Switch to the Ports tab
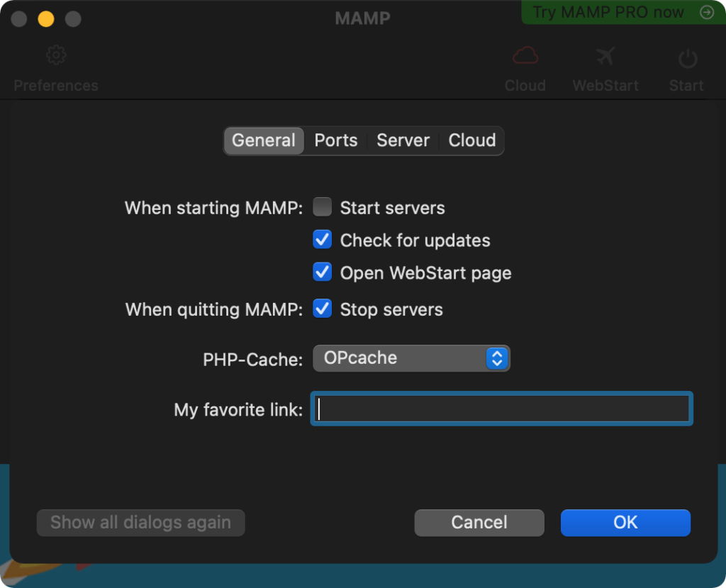726x588 pixels. click(335, 140)
